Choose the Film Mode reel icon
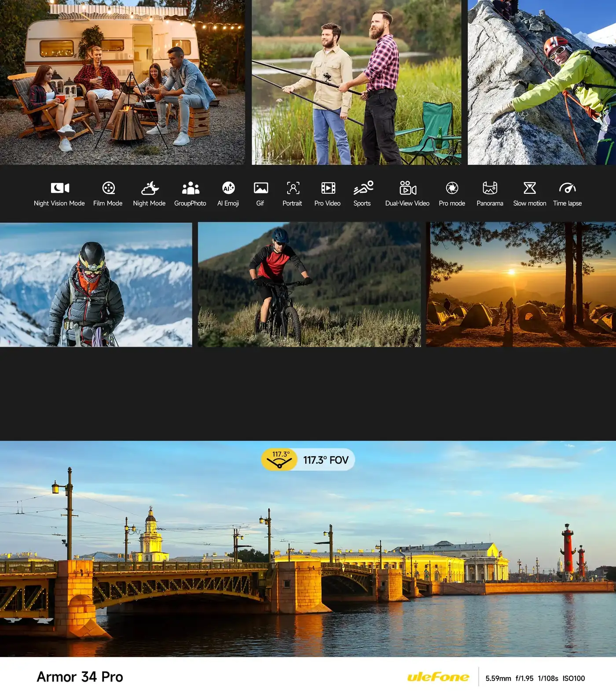Image resolution: width=616 pixels, height=694 pixels. [x=108, y=188]
